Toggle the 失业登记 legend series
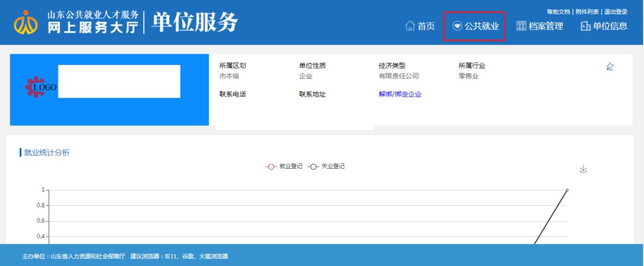This screenshot has height=266, width=644. (x=326, y=166)
